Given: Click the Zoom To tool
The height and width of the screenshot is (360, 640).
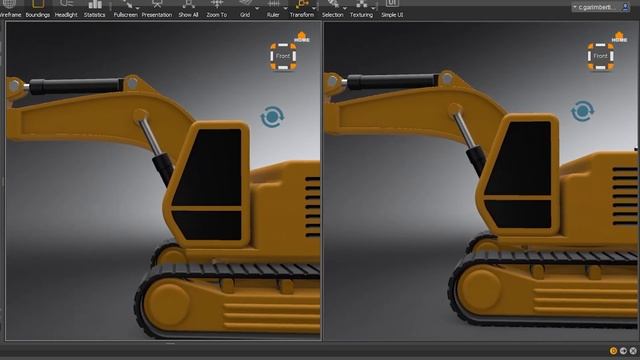Looking at the screenshot, I should coord(216,9).
